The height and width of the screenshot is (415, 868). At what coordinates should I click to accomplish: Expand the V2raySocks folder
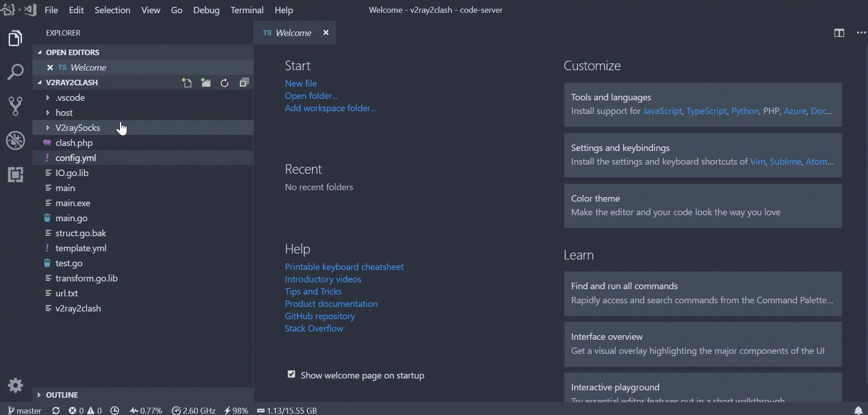click(x=143, y=128)
